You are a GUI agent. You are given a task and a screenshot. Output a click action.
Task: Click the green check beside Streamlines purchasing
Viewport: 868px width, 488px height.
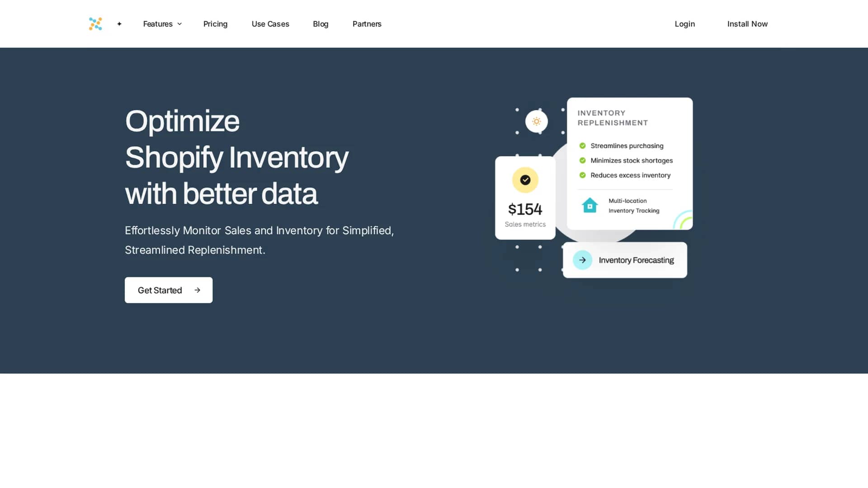583,145
